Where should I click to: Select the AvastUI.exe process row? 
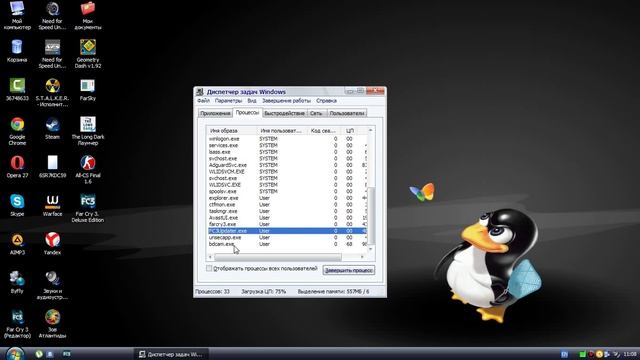pyautogui.click(x=287, y=218)
